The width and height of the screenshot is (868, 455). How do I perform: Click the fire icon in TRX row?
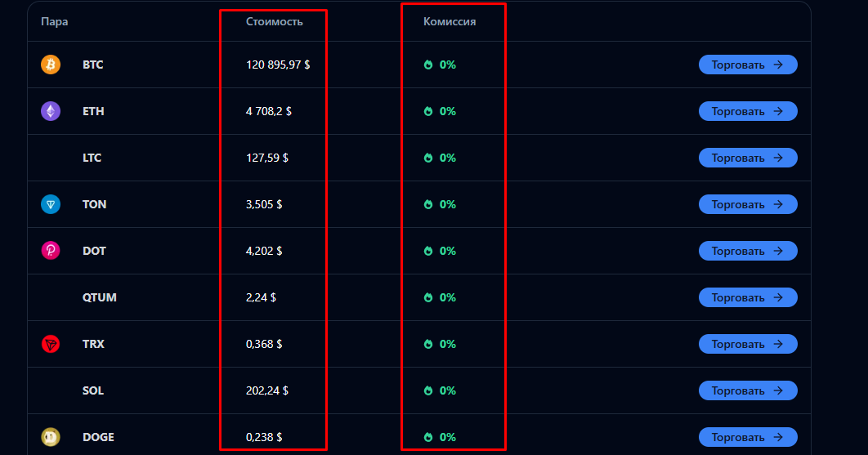click(428, 344)
